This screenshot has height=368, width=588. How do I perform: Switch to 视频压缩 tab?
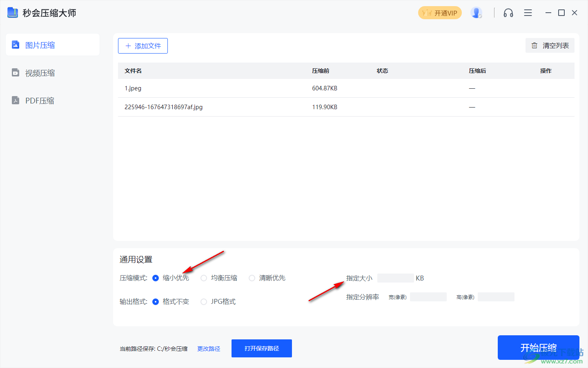pos(53,73)
